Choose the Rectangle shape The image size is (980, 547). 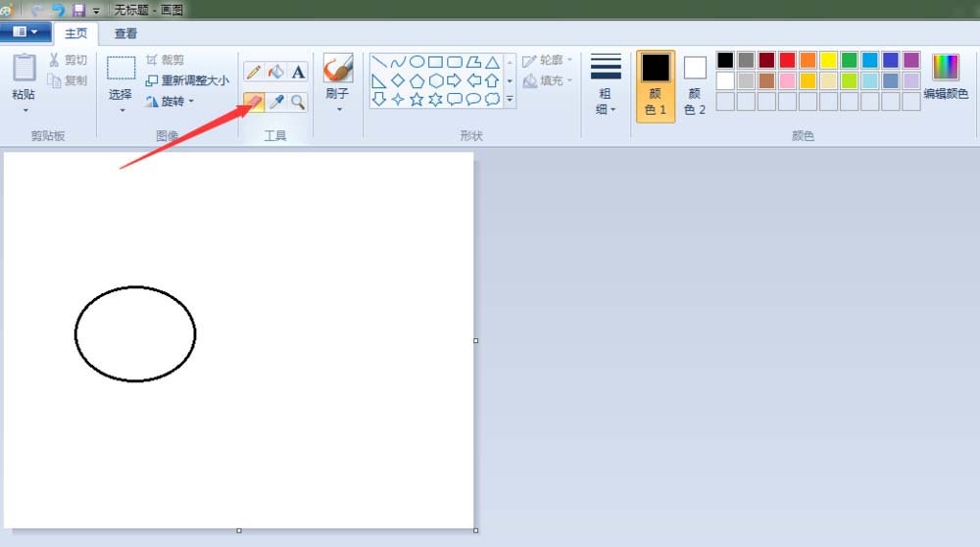tap(436, 62)
